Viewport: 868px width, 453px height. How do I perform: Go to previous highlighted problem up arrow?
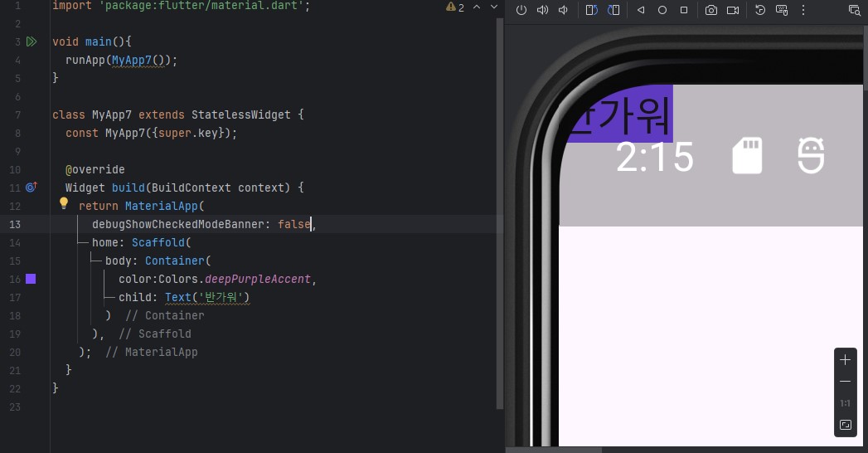[x=477, y=7]
